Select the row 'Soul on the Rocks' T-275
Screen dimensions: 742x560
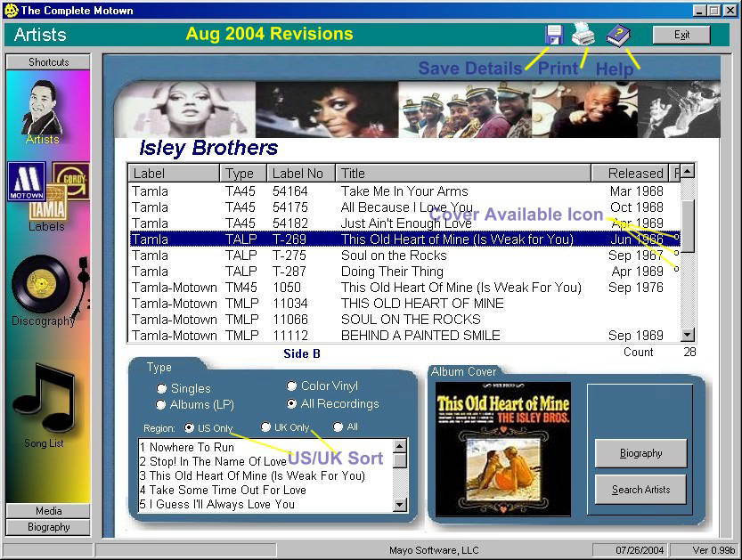point(404,256)
